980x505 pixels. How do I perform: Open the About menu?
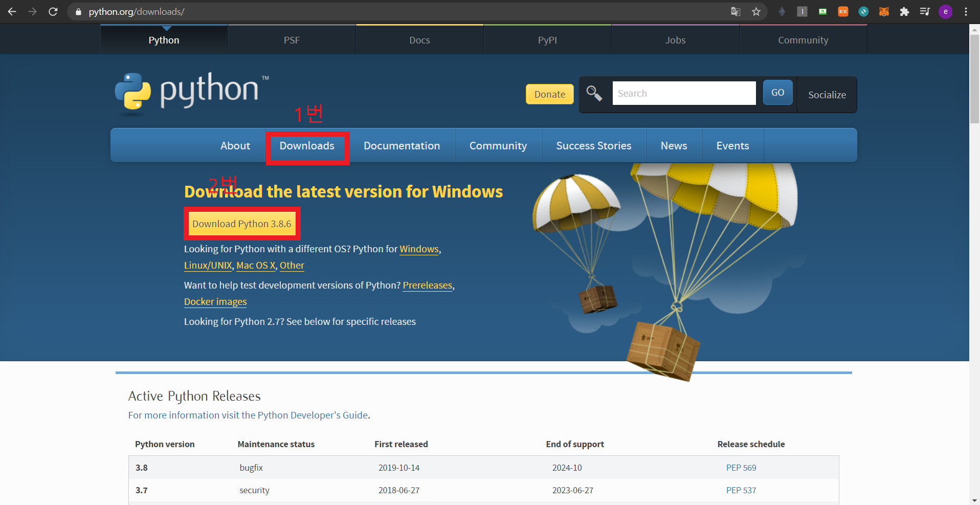coord(235,146)
